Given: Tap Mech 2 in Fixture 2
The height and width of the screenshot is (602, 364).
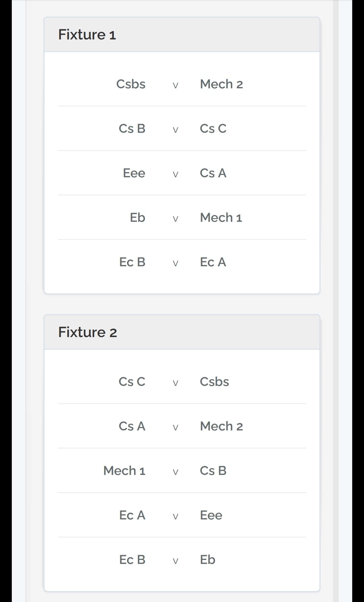Looking at the screenshot, I should pos(221,426).
